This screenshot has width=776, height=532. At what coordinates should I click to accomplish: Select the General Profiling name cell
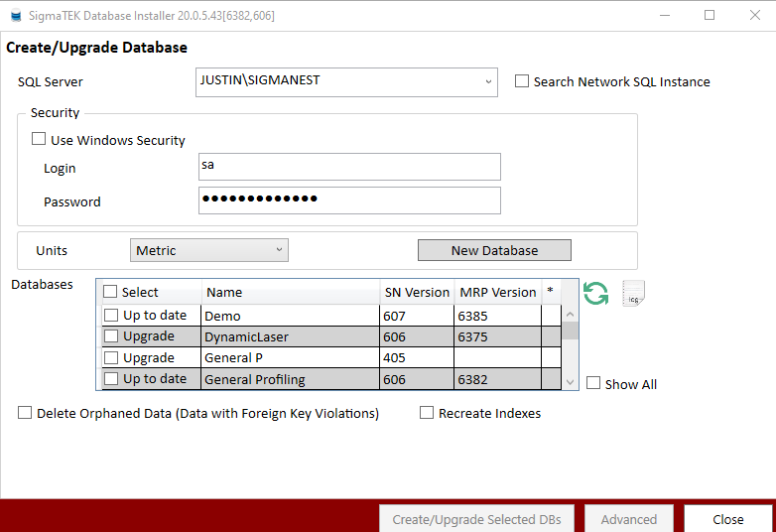coord(290,379)
